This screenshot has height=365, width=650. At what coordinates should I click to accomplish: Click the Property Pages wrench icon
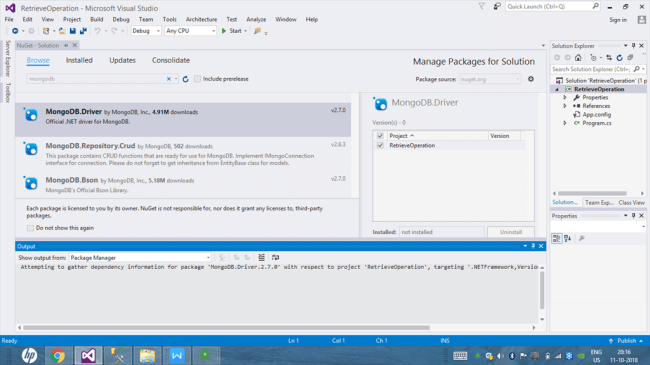(582, 238)
